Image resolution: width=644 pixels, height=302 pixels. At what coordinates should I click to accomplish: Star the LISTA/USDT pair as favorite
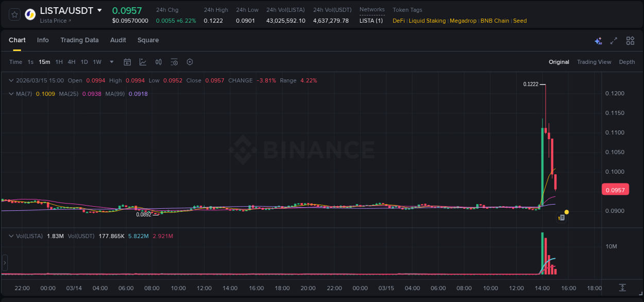14,14
